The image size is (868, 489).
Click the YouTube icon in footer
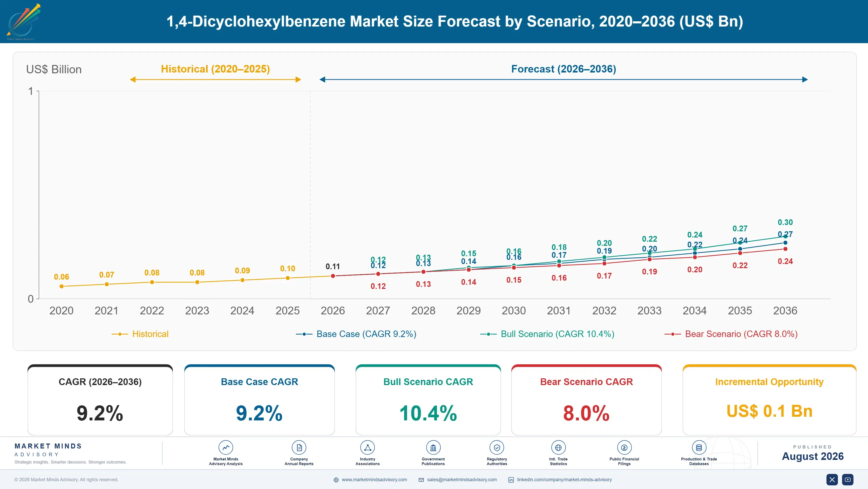(848, 480)
